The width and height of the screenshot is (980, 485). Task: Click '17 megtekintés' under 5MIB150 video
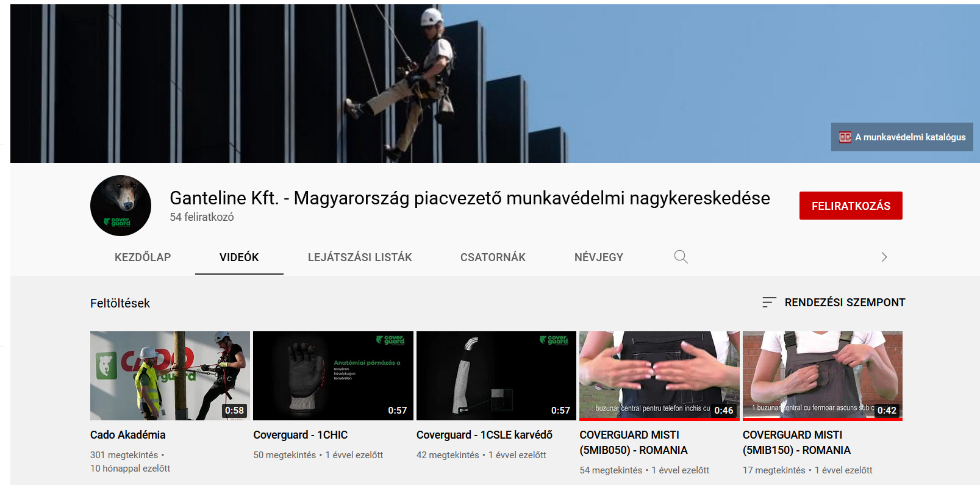point(774,470)
